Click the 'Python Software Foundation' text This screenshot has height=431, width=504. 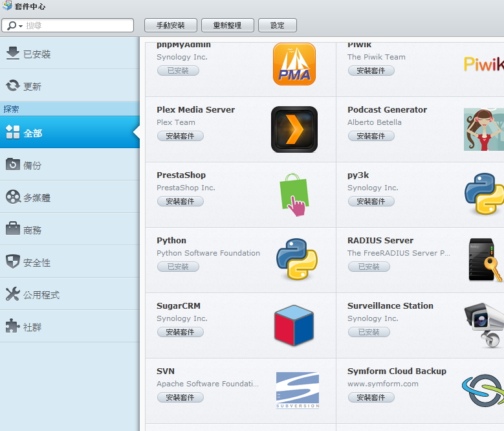[208, 253]
